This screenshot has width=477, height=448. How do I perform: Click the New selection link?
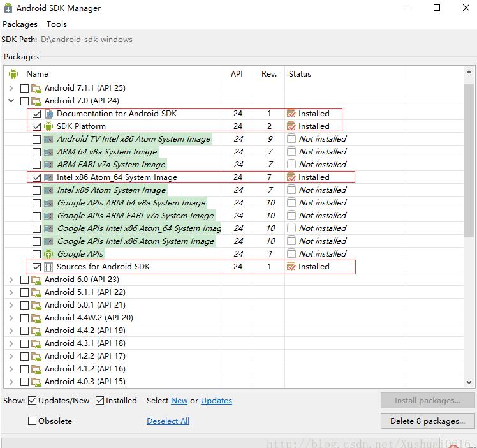179,401
